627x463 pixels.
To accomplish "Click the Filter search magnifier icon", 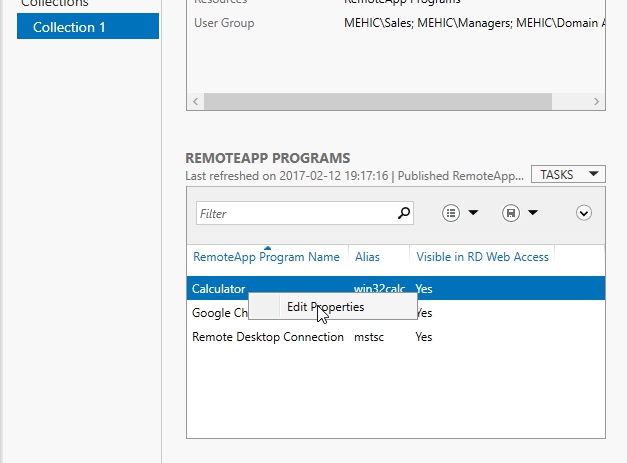I will coord(404,213).
